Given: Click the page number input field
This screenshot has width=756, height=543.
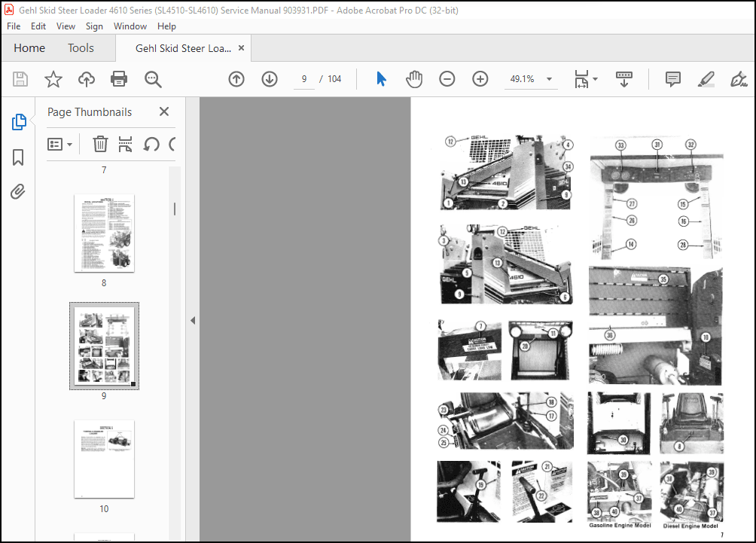Looking at the screenshot, I should coord(304,79).
